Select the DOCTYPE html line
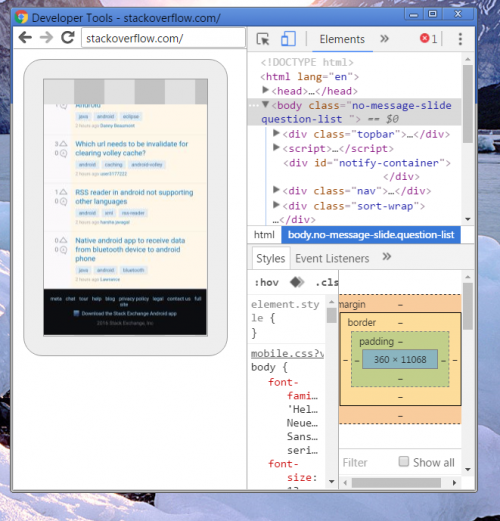 click(x=307, y=62)
